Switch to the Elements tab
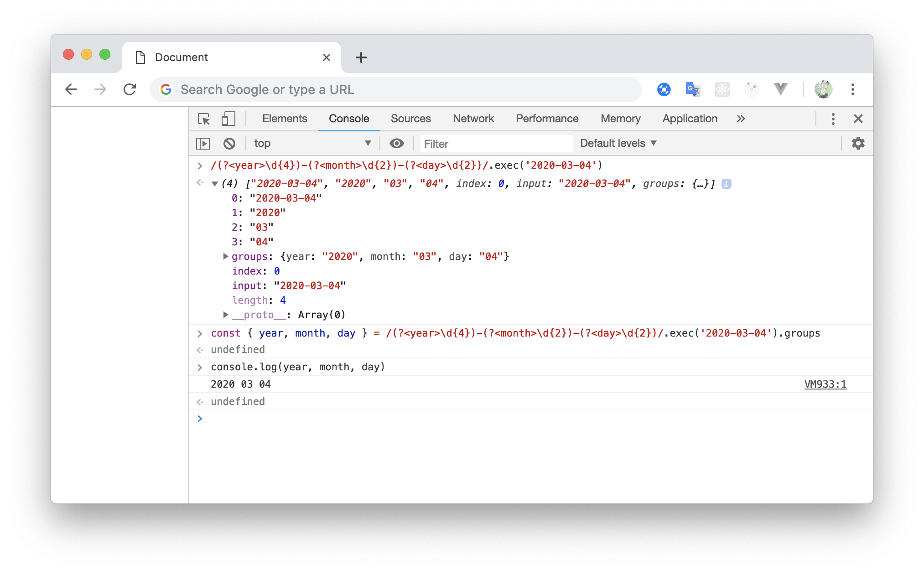Image resolution: width=924 pixels, height=571 pixels. coord(285,119)
